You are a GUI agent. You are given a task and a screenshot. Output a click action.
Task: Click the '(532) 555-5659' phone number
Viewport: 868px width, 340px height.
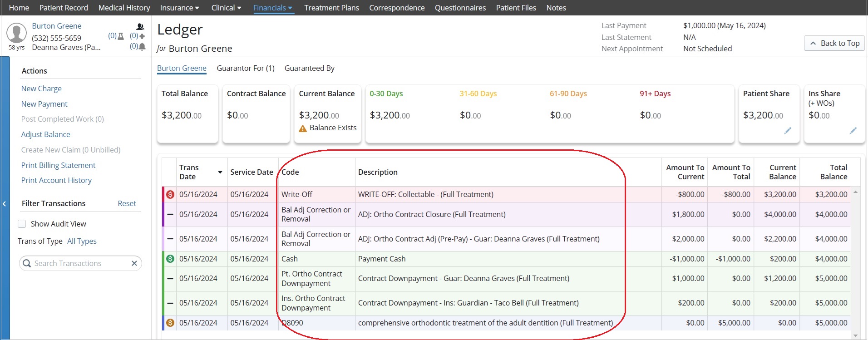click(x=56, y=38)
